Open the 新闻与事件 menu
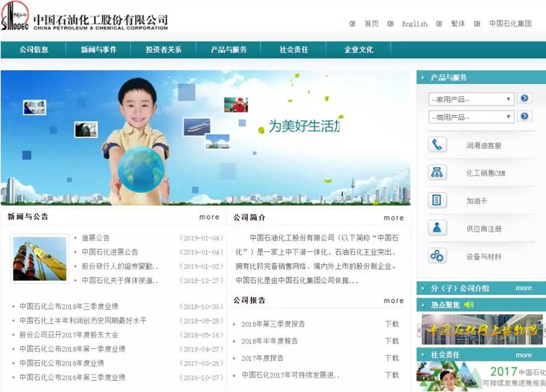This screenshot has width=546, height=392. coord(98,50)
